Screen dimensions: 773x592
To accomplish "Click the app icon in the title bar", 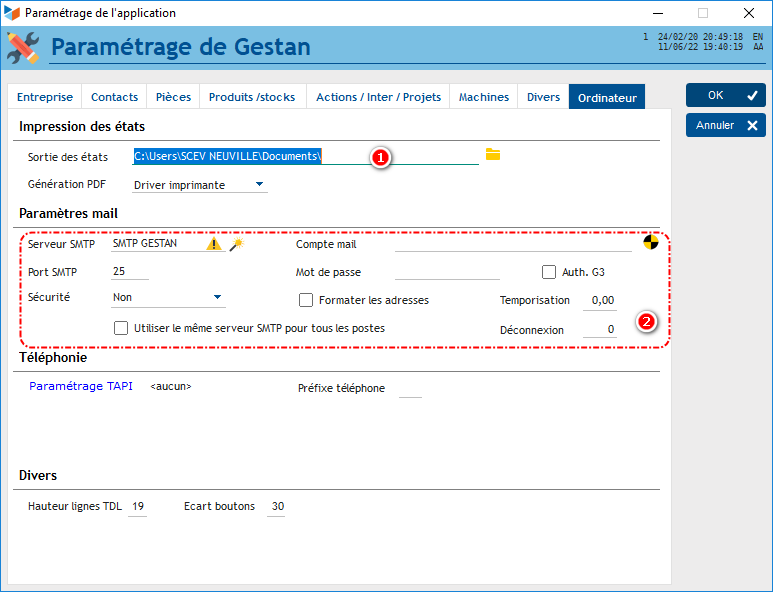I will (12, 13).
